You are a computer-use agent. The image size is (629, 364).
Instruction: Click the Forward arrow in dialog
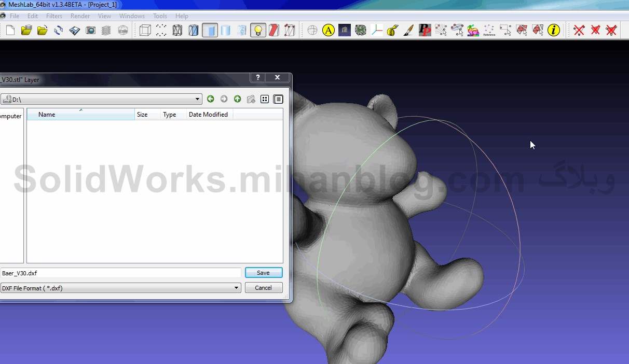click(224, 99)
